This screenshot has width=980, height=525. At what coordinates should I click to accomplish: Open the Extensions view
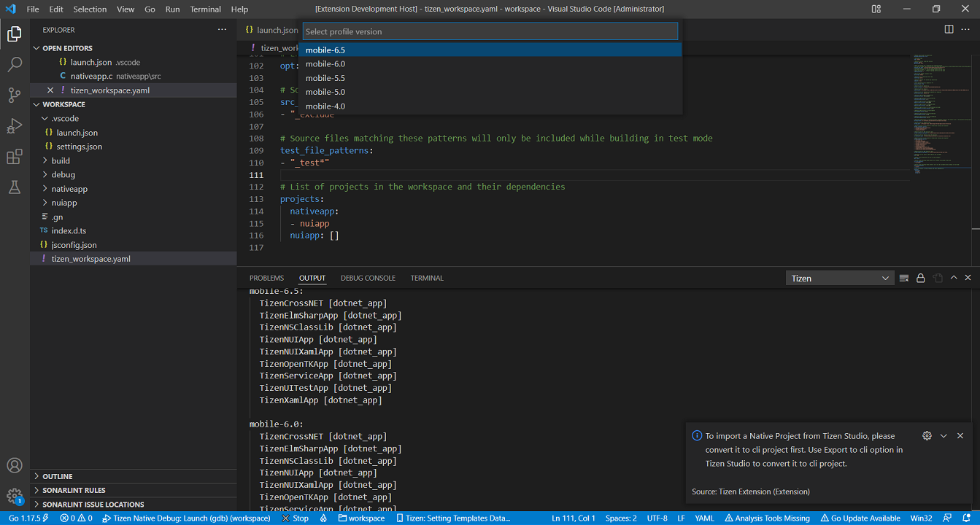15,157
